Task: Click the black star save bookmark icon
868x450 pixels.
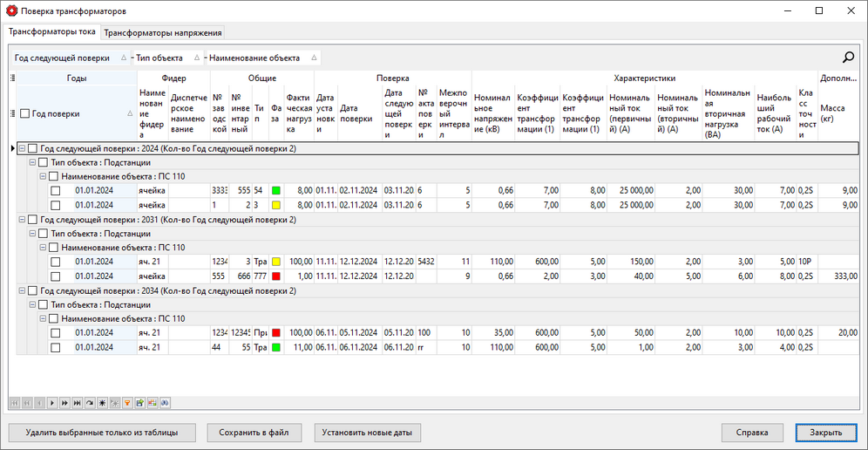Action: [x=103, y=403]
